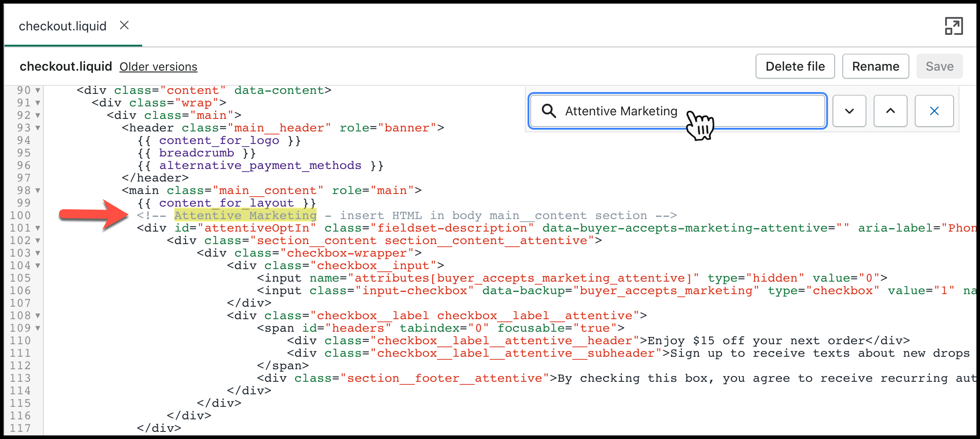Collapse the span block at line 109

point(38,328)
